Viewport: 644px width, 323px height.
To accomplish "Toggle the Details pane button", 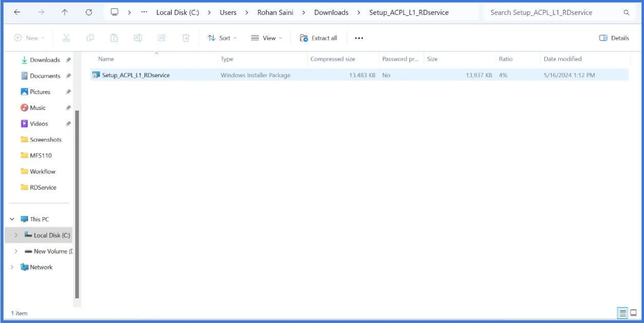I will 614,38.
